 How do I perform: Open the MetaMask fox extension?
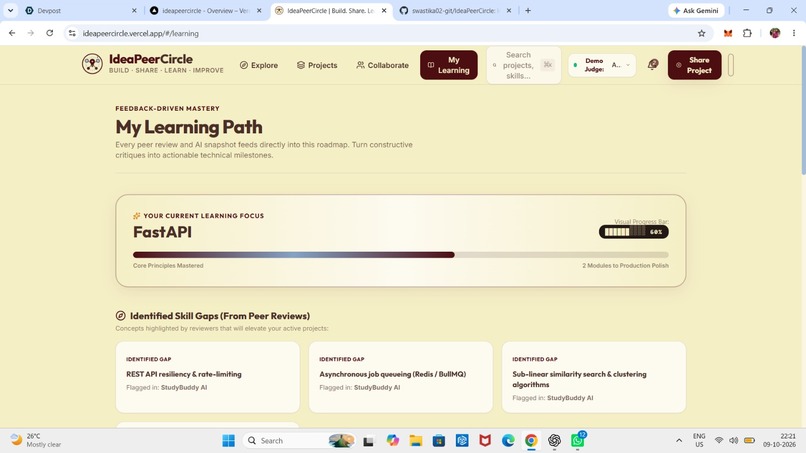728,33
